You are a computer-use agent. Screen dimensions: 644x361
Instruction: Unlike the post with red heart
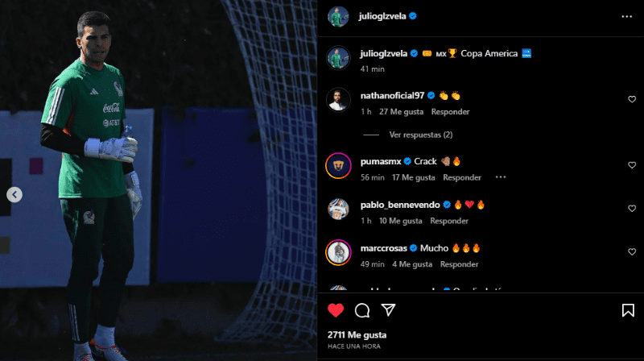pos(336,310)
